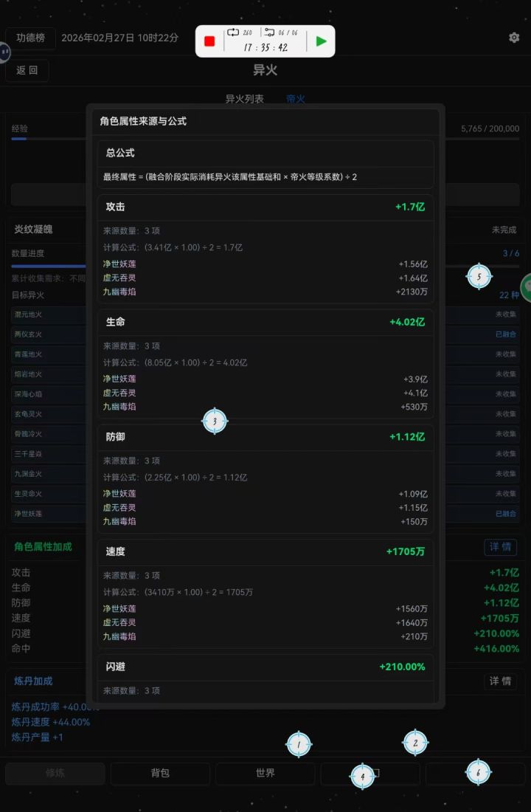Click the +4.02亿 life total in dialog
This screenshot has width=531, height=812.
(407, 322)
